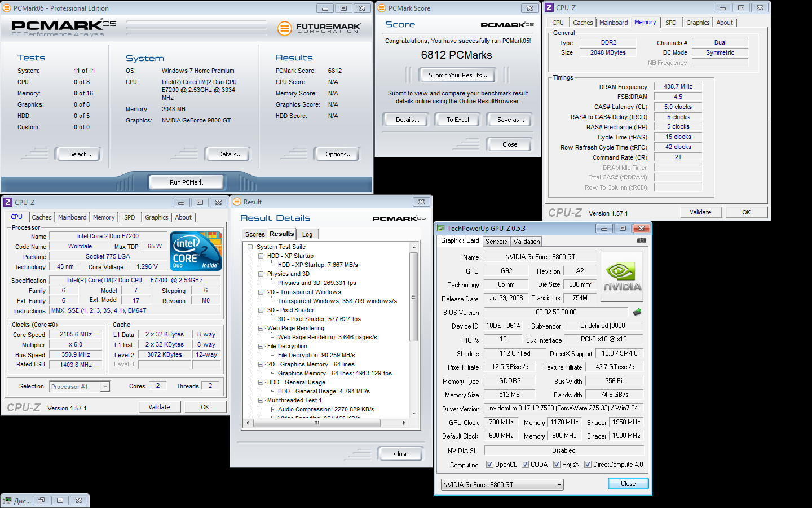Image resolution: width=812 pixels, height=508 pixels.
Task: Toggle the PhysX checkbox
Action: click(x=557, y=465)
